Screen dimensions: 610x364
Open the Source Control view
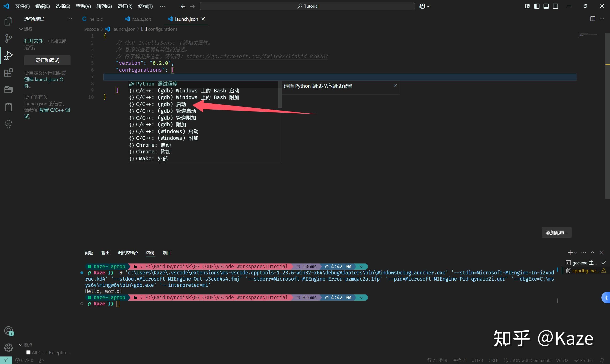coord(8,38)
